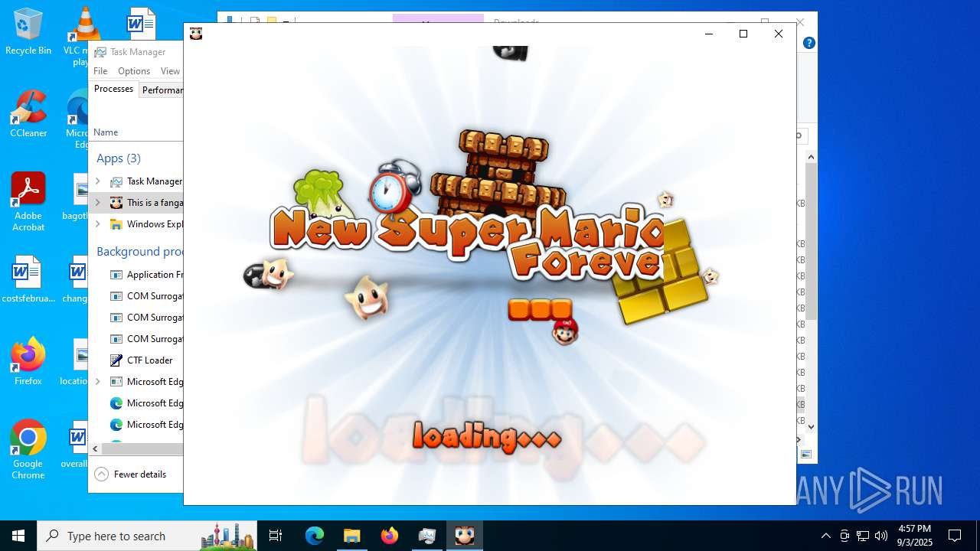Image resolution: width=980 pixels, height=551 pixels.
Task: Open the View menu in Task Manager
Action: pyautogui.click(x=170, y=71)
